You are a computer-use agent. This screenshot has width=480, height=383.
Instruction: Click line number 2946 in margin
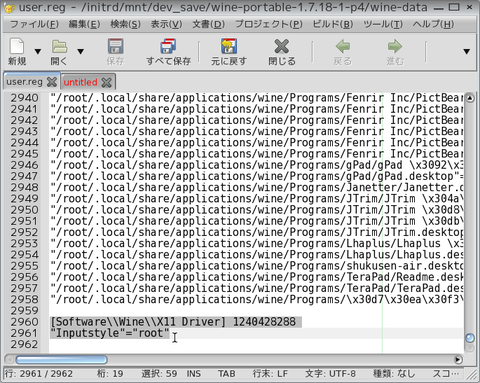(24, 165)
